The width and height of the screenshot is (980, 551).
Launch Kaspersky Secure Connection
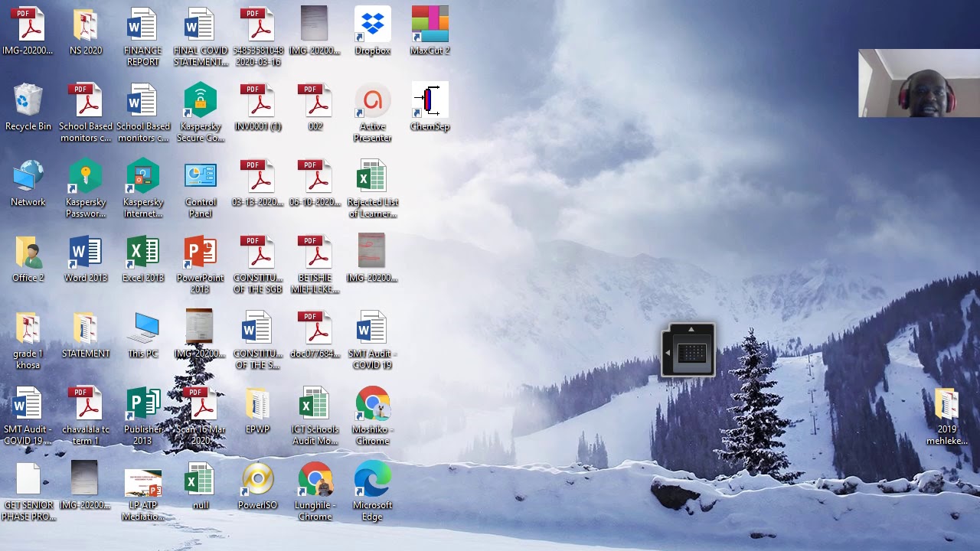[201, 112]
